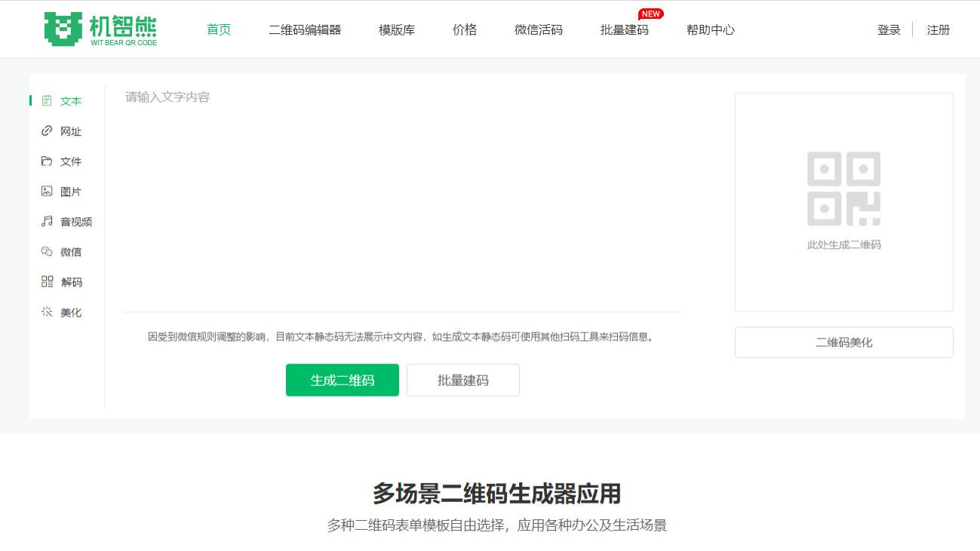Image resolution: width=980 pixels, height=551 pixels.
Task: Open the 价格 pricing page
Action: pyautogui.click(x=464, y=30)
